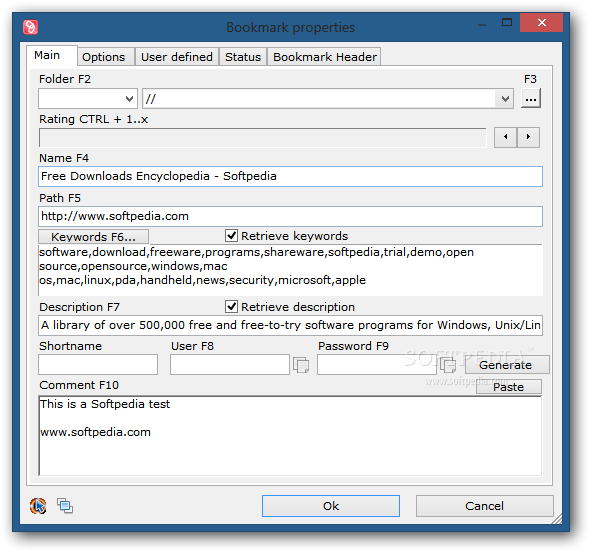Click the Cancel button
Screen dimensions: 590x552
tap(484, 506)
